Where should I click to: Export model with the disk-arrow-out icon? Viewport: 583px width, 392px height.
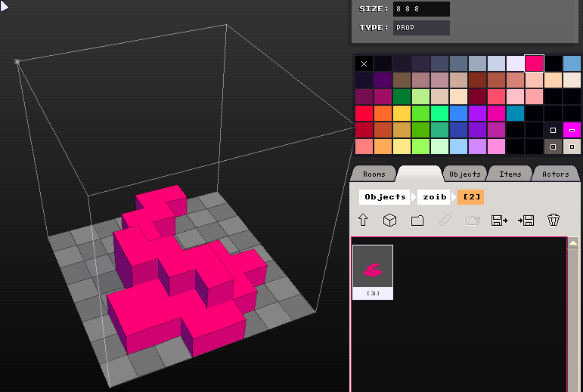(x=499, y=221)
